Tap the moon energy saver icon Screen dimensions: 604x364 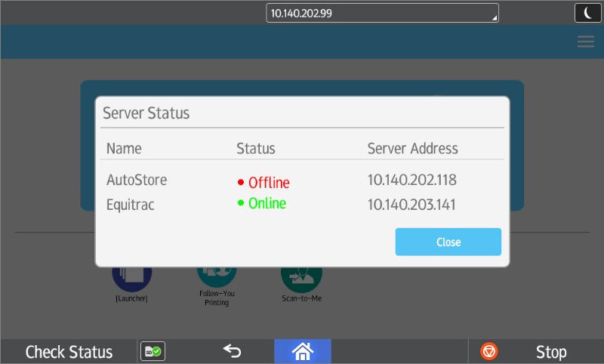[x=587, y=13]
